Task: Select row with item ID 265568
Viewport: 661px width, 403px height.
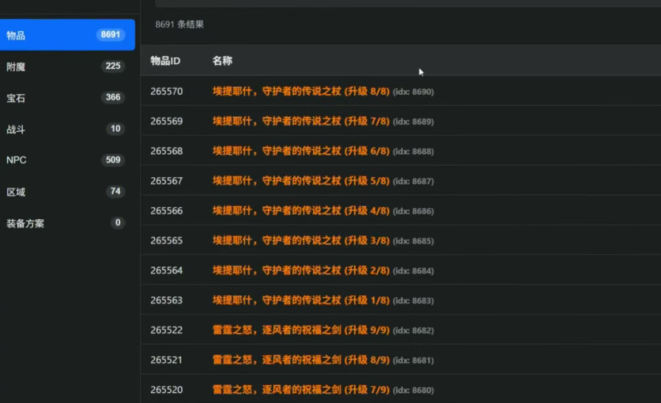Action: click(167, 151)
